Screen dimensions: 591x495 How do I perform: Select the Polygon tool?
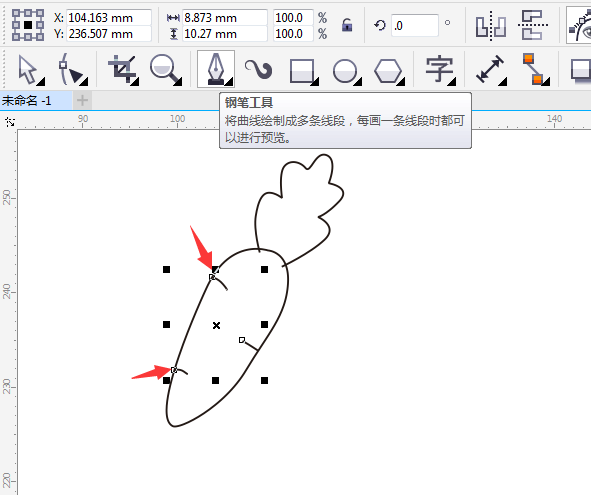(x=389, y=71)
